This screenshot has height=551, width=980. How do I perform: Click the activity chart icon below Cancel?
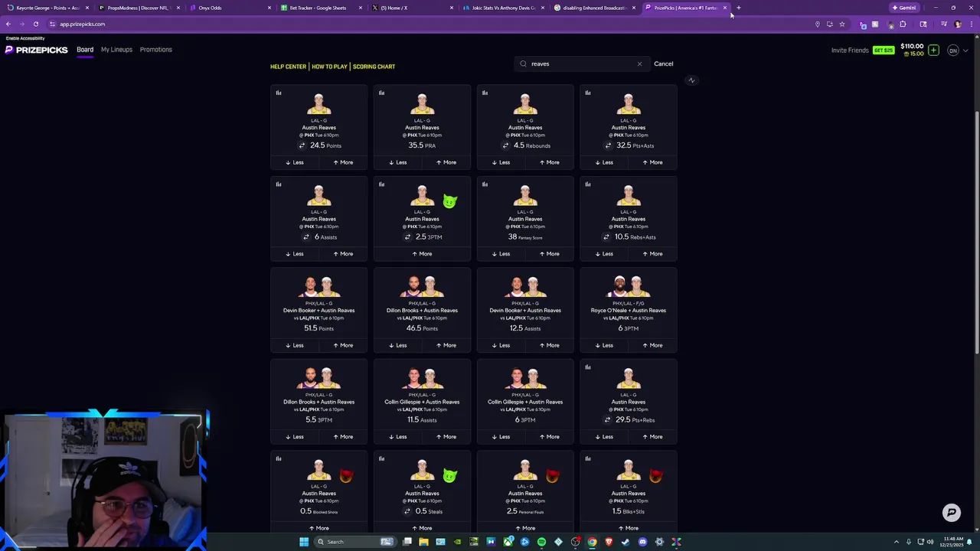click(x=691, y=80)
